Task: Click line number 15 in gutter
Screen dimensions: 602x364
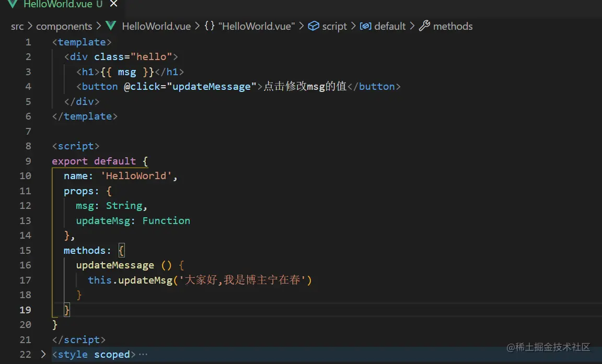Action: [25, 251]
